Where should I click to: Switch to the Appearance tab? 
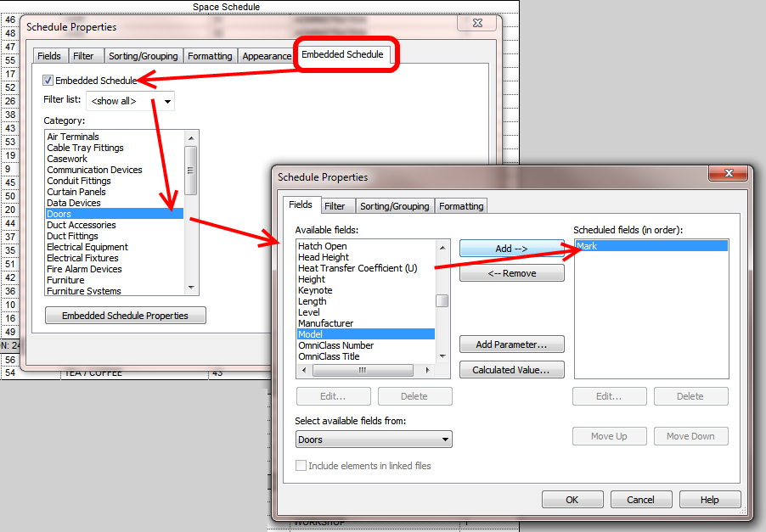[x=266, y=55]
